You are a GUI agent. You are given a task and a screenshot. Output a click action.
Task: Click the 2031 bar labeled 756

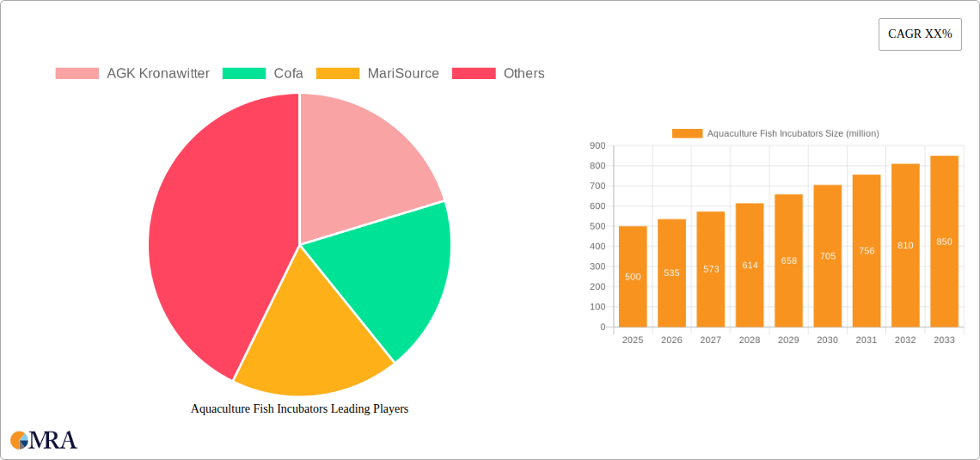pyautogui.click(x=867, y=250)
